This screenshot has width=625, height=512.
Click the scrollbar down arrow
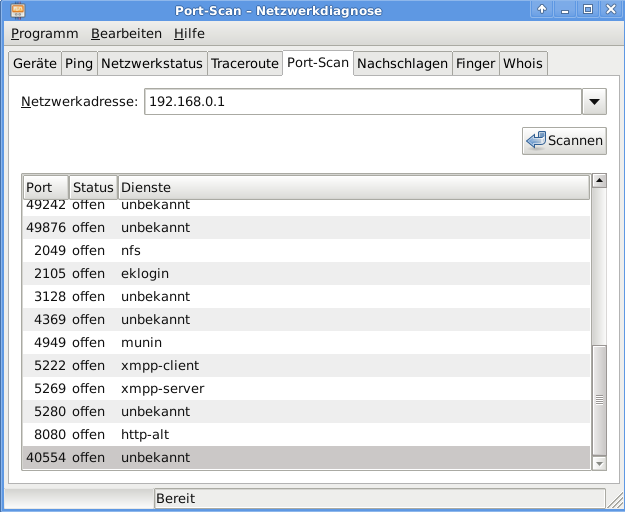tap(599, 464)
